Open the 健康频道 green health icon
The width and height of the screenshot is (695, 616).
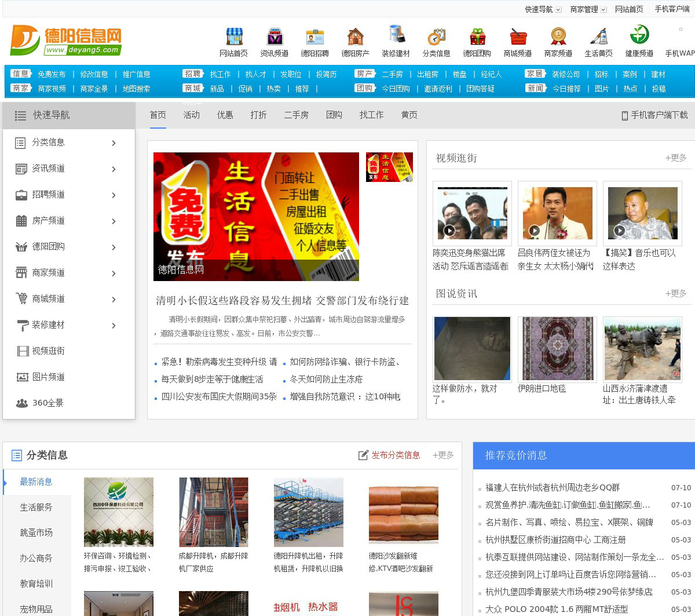[x=639, y=35]
